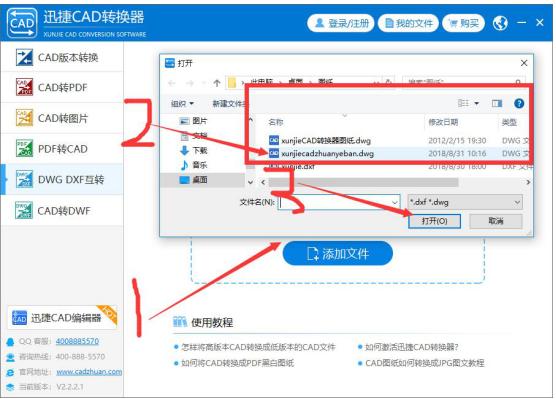The width and height of the screenshot is (556, 399).
Task: Open tutorial 如何激活迅捷CAD转换器
Action: point(411,347)
